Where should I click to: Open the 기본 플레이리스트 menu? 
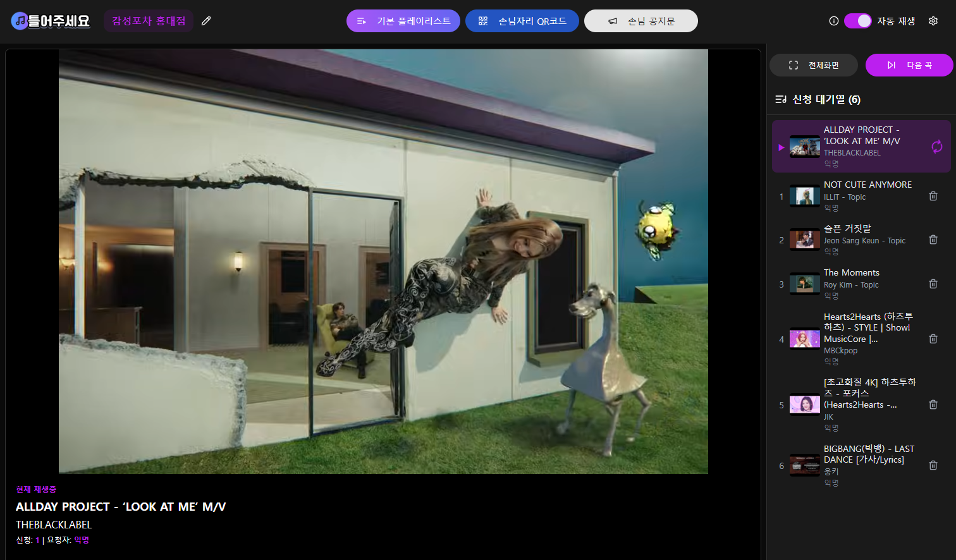(x=403, y=21)
